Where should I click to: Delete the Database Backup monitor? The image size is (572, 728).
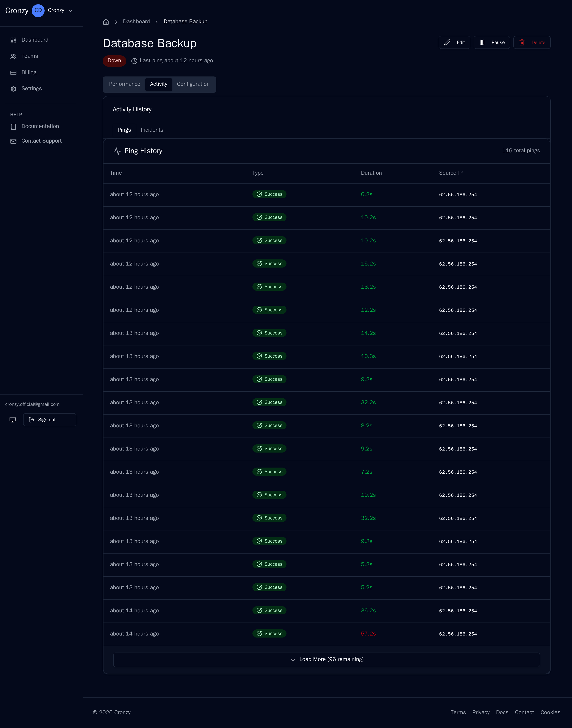coord(532,42)
